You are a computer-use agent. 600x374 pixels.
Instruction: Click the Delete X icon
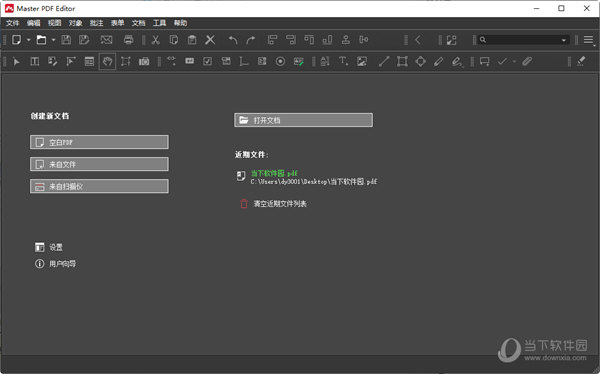click(210, 40)
